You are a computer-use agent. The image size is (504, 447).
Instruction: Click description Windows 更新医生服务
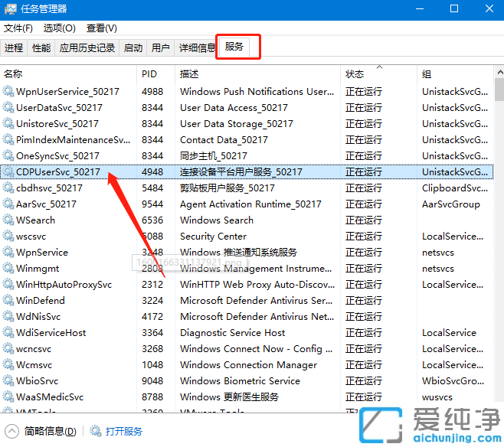click(x=229, y=397)
